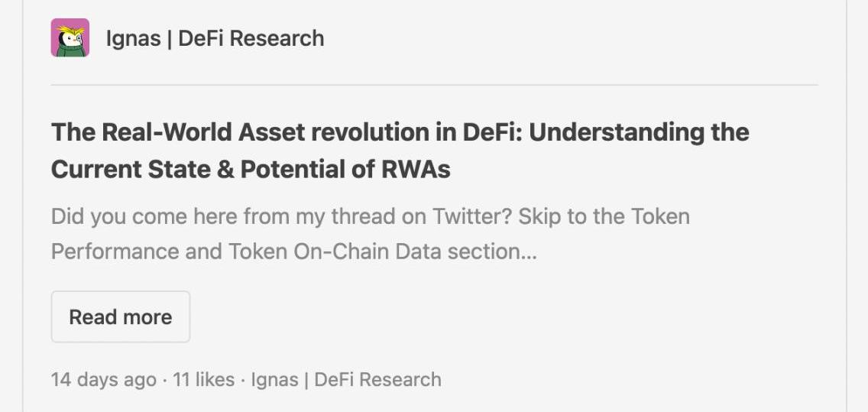Click 'RWAs' at the end of the headline
868x412 pixels.
(415, 169)
